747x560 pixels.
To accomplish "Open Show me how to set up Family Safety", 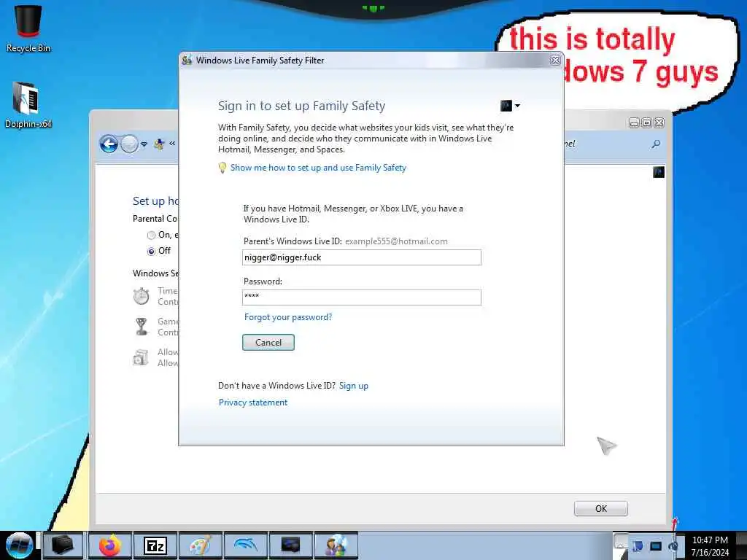I will [318, 168].
